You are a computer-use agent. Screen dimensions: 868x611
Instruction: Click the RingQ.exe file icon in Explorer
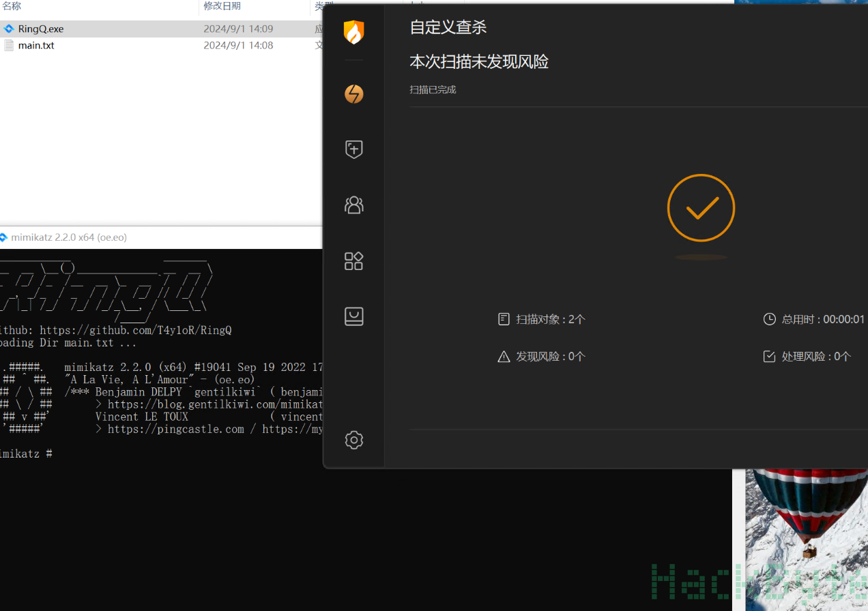(9, 29)
